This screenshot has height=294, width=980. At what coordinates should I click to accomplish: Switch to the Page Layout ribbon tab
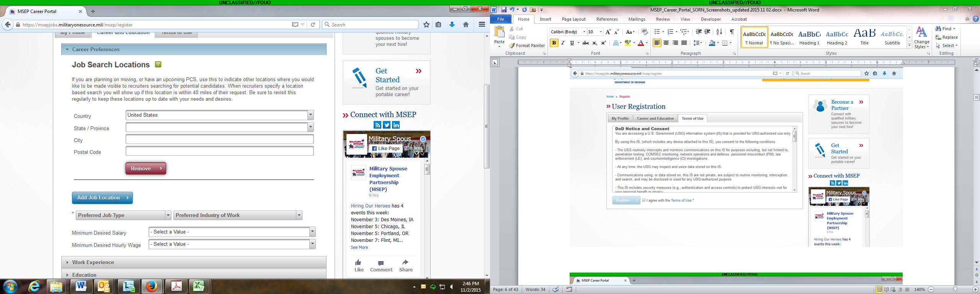coord(573,19)
